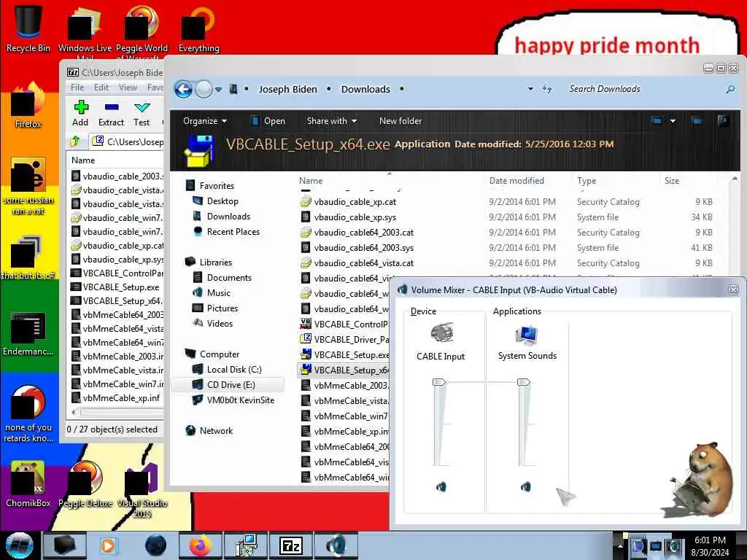The image size is (747, 560).
Task: Click 7-Zip taskbar button
Action: point(290,545)
